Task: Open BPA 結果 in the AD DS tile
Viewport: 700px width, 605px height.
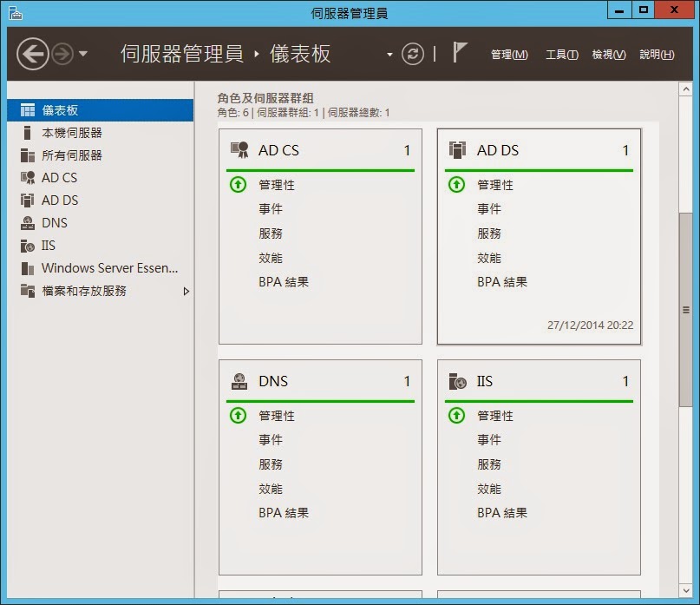Action: [502, 282]
